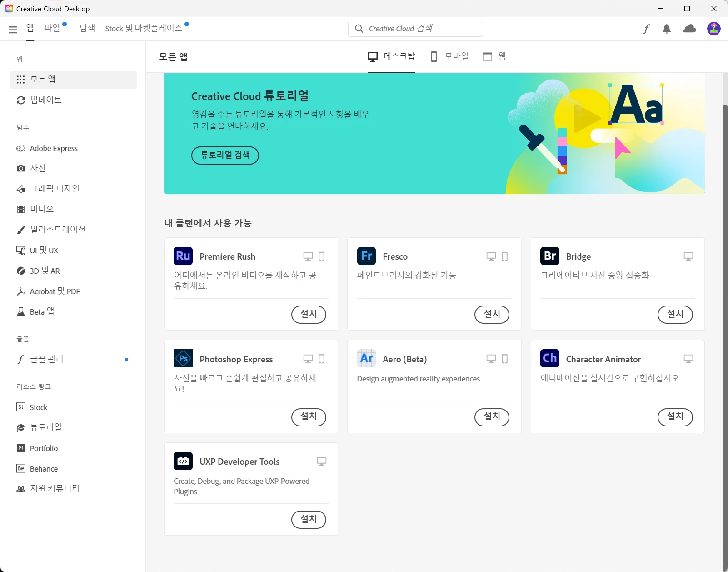
Task: Open the notifications bell
Action: [667, 29]
